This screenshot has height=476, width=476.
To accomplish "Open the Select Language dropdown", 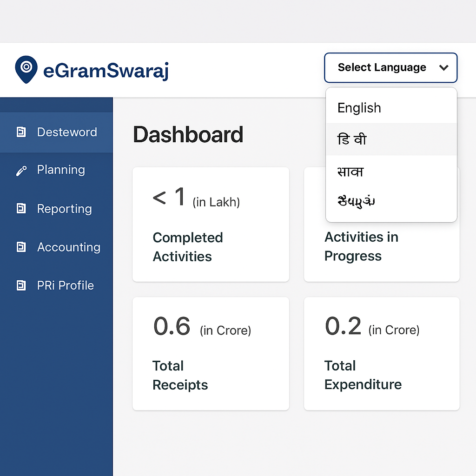I will [x=390, y=67].
